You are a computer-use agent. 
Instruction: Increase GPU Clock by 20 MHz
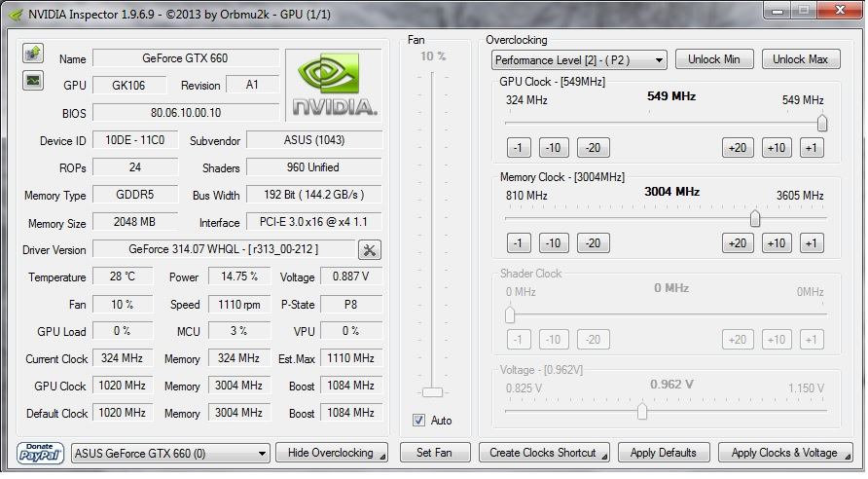point(738,148)
